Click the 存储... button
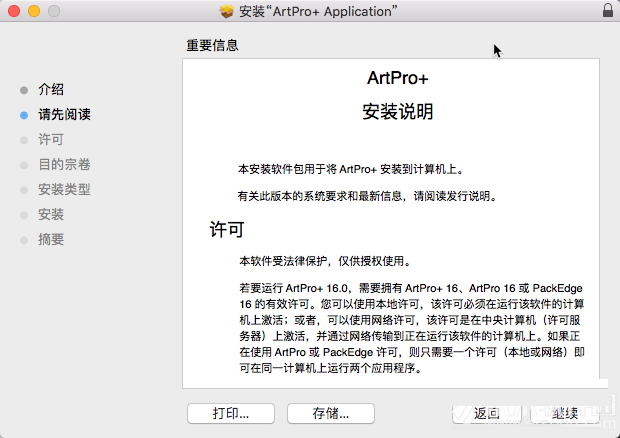620x438 pixels. click(331, 413)
